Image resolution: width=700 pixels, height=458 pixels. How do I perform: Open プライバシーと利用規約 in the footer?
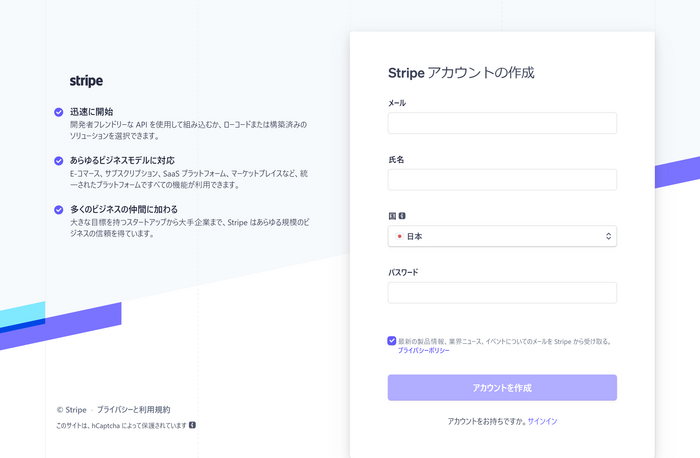(133, 410)
